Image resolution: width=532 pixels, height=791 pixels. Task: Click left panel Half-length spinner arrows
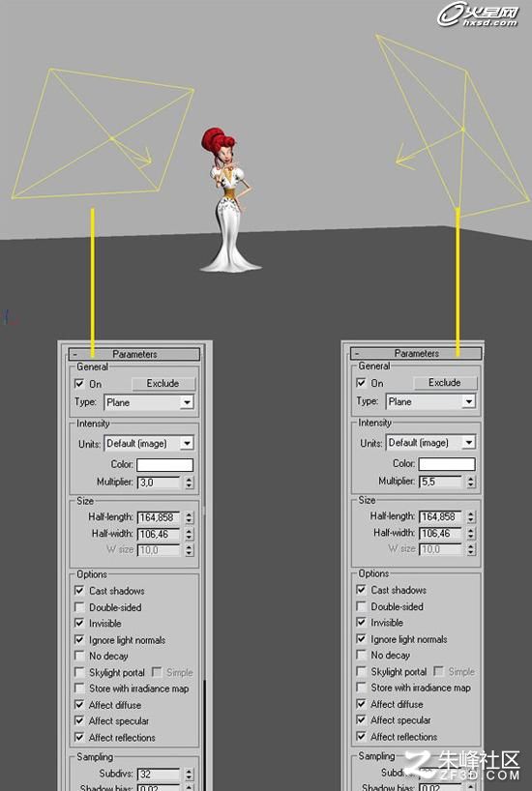189,517
